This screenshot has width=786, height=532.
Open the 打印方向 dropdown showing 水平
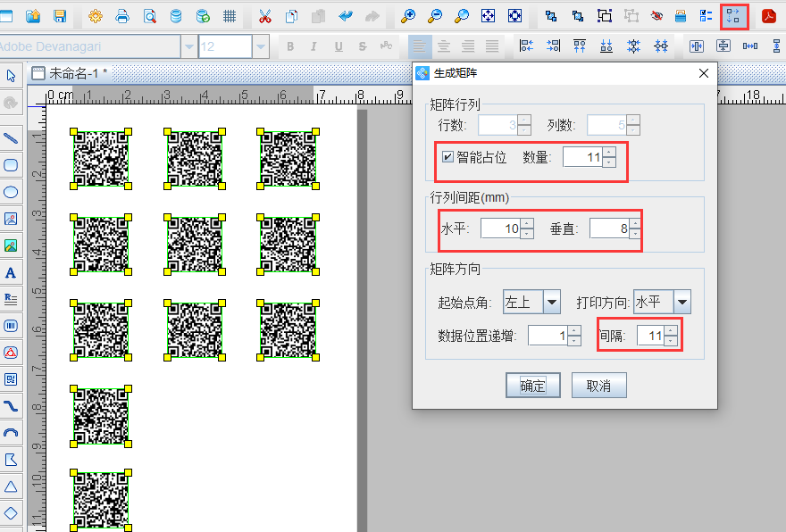click(x=680, y=302)
